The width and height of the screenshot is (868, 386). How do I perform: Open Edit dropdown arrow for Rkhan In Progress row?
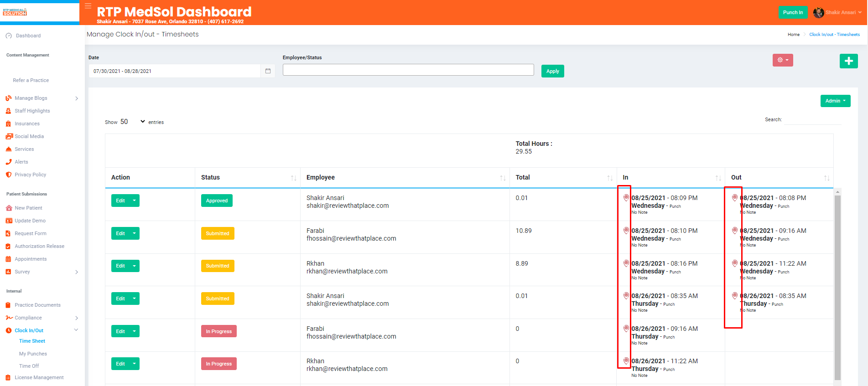(134, 364)
